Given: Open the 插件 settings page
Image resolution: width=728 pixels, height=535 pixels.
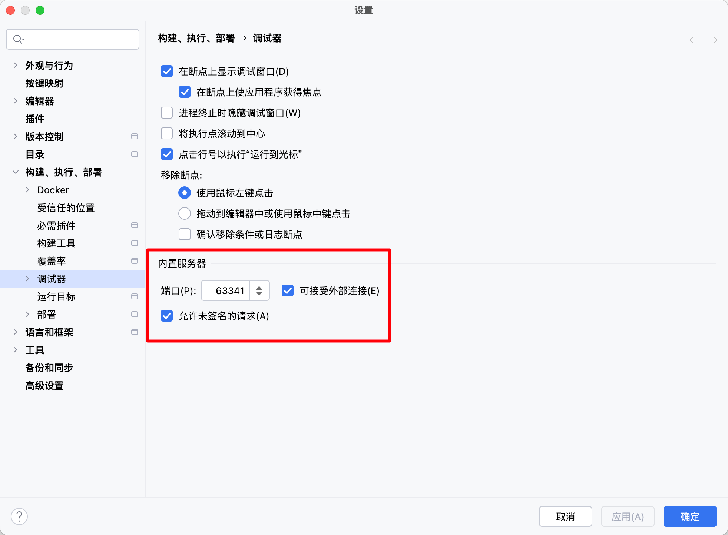Looking at the screenshot, I should [x=35, y=118].
